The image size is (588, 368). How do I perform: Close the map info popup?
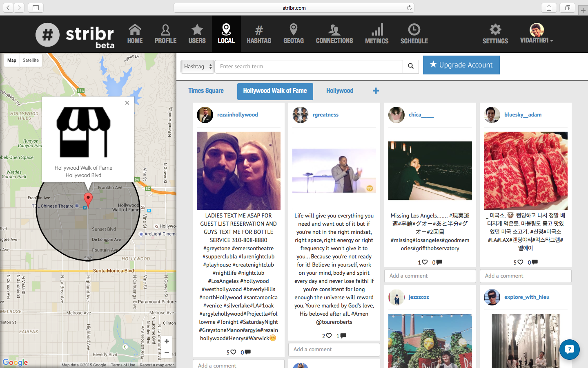pyautogui.click(x=127, y=103)
